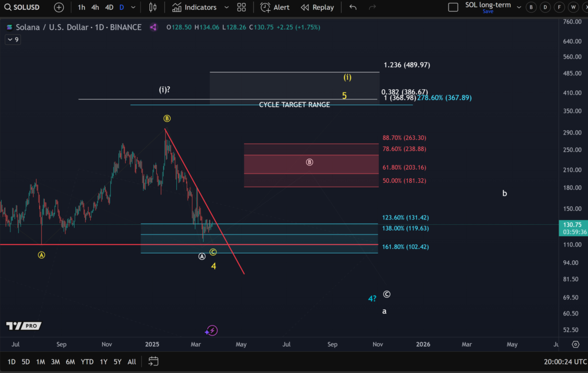Open the Indicators panel
The height and width of the screenshot is (373, 588).
tap(194, 7)
